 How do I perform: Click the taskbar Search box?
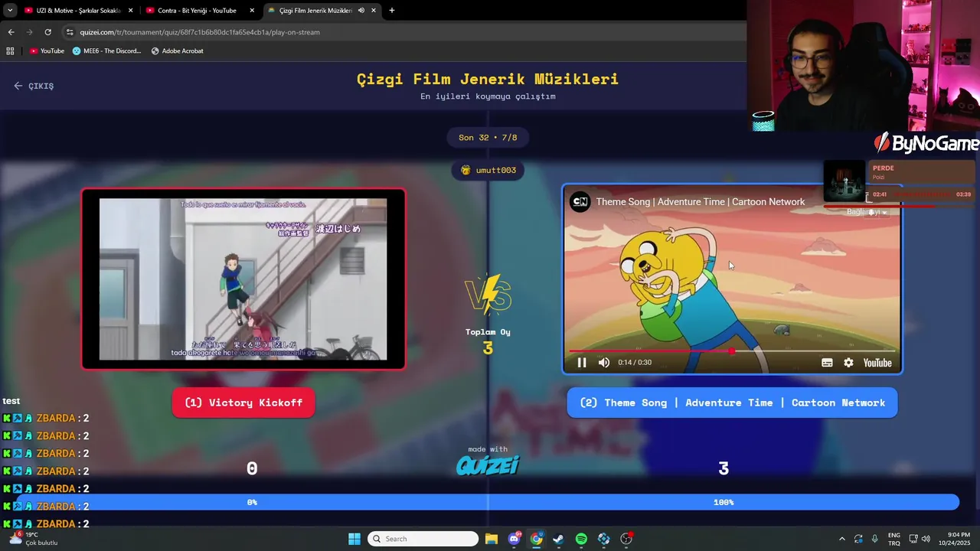point(423,539)
